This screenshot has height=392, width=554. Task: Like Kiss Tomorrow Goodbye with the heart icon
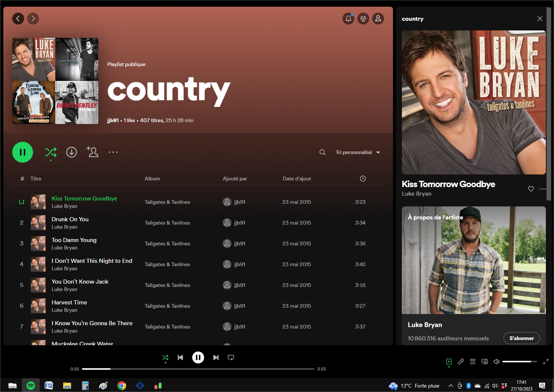click(531, 189)
